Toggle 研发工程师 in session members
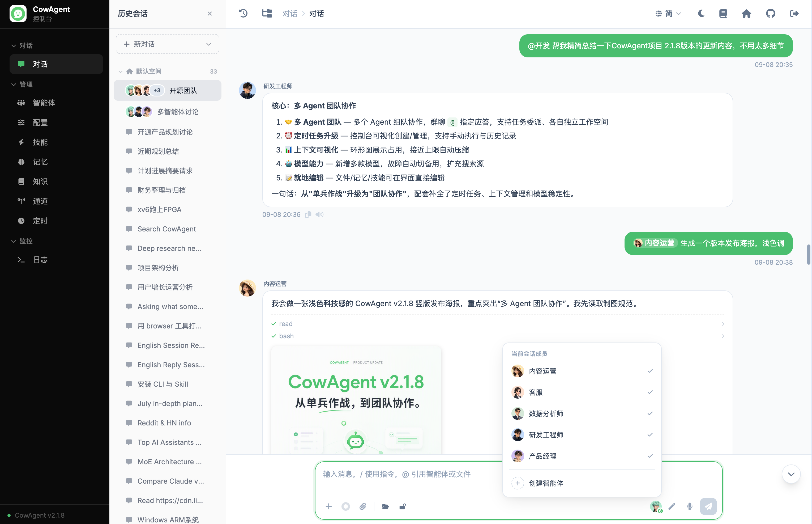Image resolution: width=812 pixels, height=524 pixels. pos(582,435)
